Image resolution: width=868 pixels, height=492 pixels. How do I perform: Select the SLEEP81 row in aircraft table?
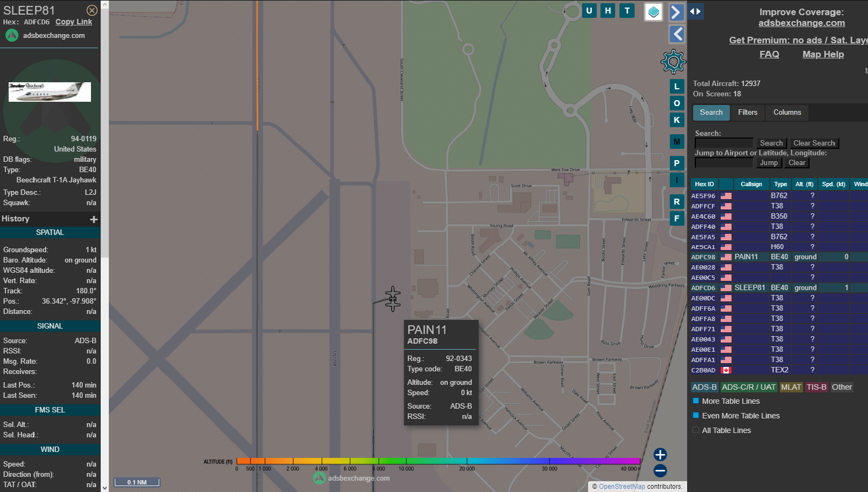[x=779, y=288]
